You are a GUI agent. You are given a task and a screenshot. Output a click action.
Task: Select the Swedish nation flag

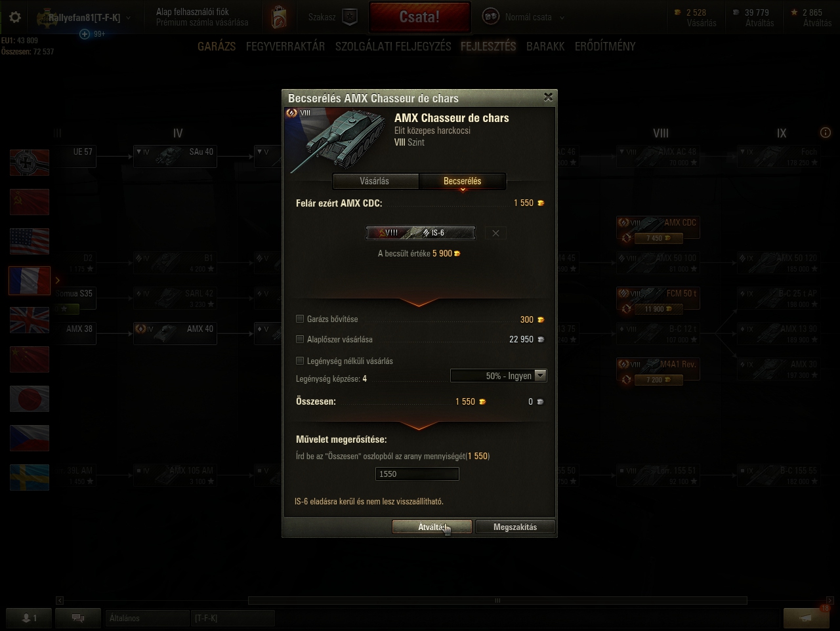tap(30, 478)
